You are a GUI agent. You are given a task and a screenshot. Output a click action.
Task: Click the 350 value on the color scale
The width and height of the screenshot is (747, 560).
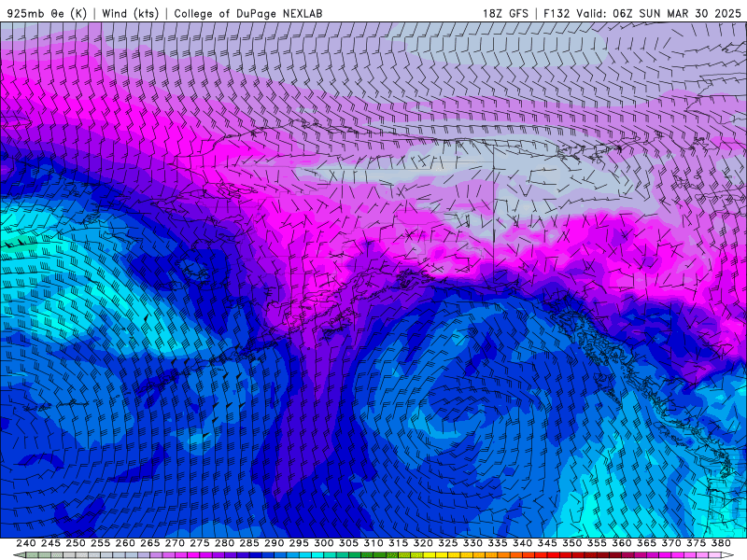pyautogui.click(x=571, y=543)
